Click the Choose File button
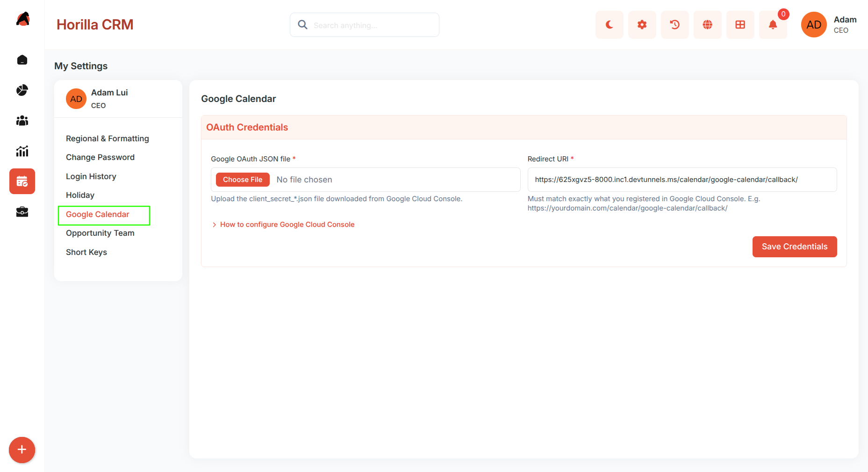The width and height of the screenshot is (868, 472). pos(243,180)
